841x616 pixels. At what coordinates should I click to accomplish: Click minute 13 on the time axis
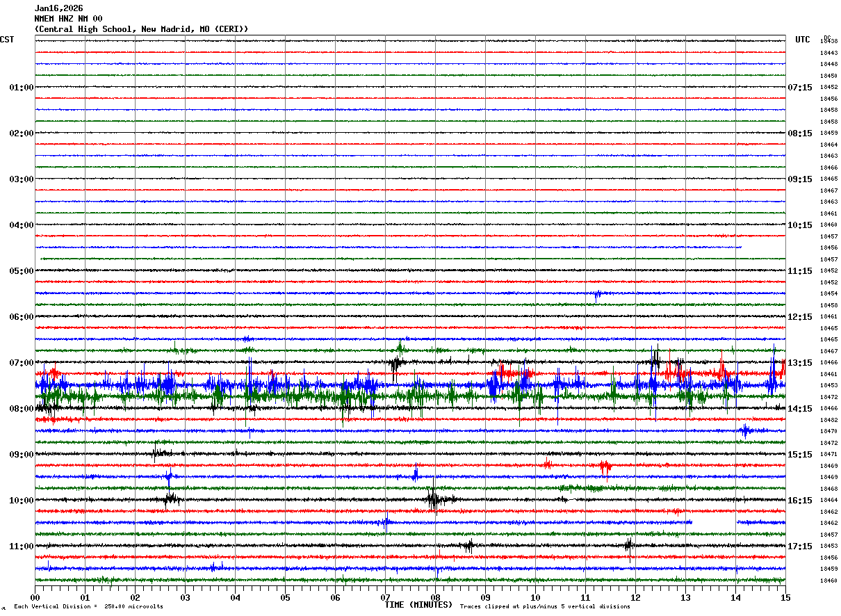pos(685,597)
